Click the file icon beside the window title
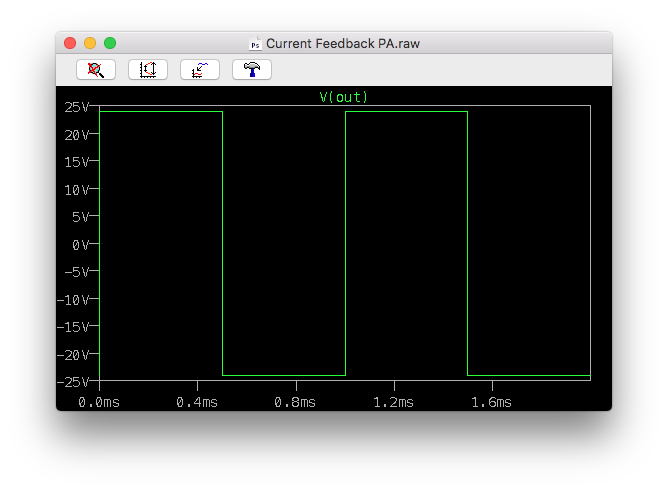Viewport: 668px width, 491px height. 255,43
